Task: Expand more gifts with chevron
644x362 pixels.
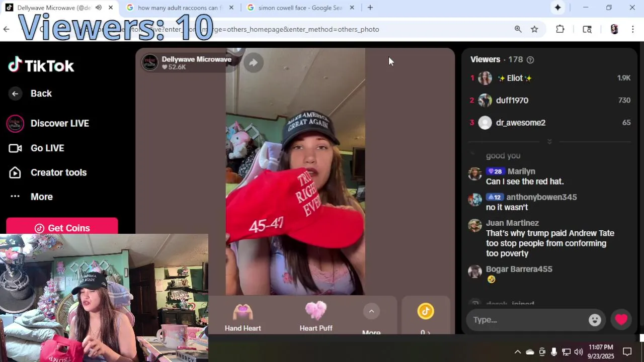Action: coord(371,311)
